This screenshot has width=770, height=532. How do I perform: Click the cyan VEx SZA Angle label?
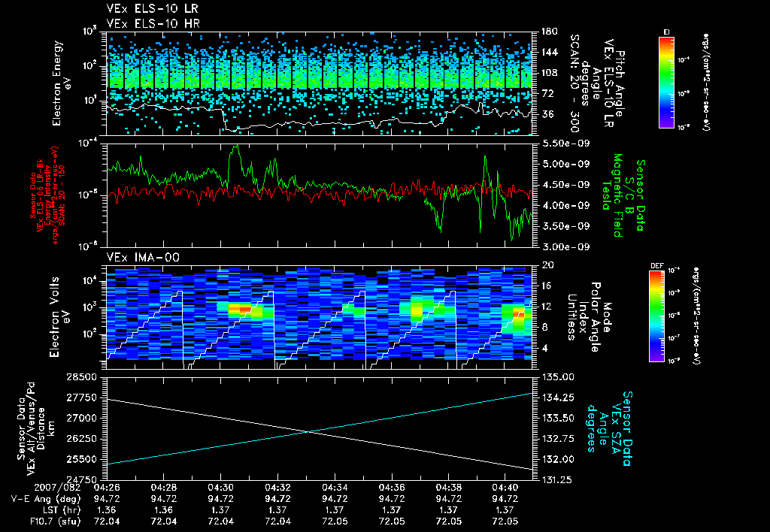point(609,428)
